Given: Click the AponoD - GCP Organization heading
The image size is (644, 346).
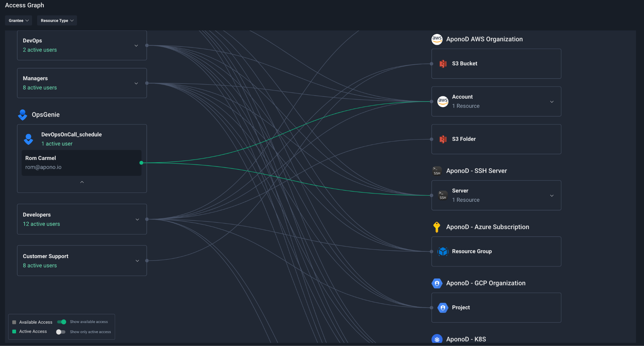Looking at the screenshot, I should (x=486, y=283).
